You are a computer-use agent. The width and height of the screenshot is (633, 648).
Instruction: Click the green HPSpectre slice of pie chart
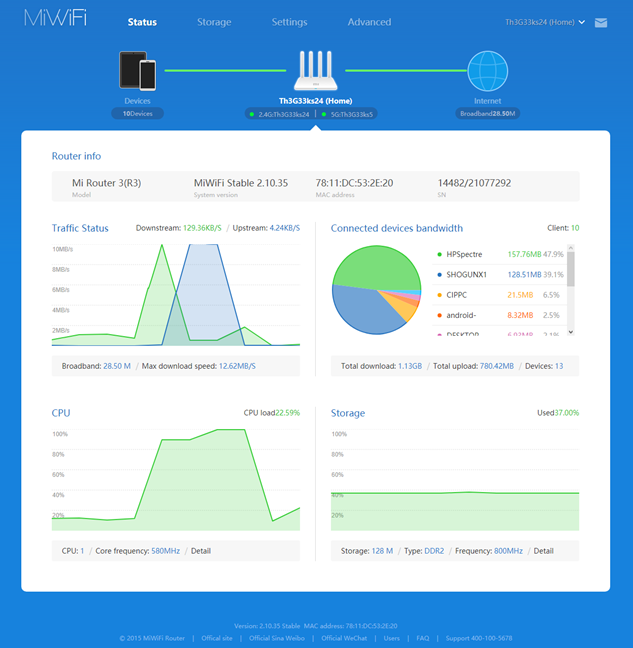pos(378,267)
